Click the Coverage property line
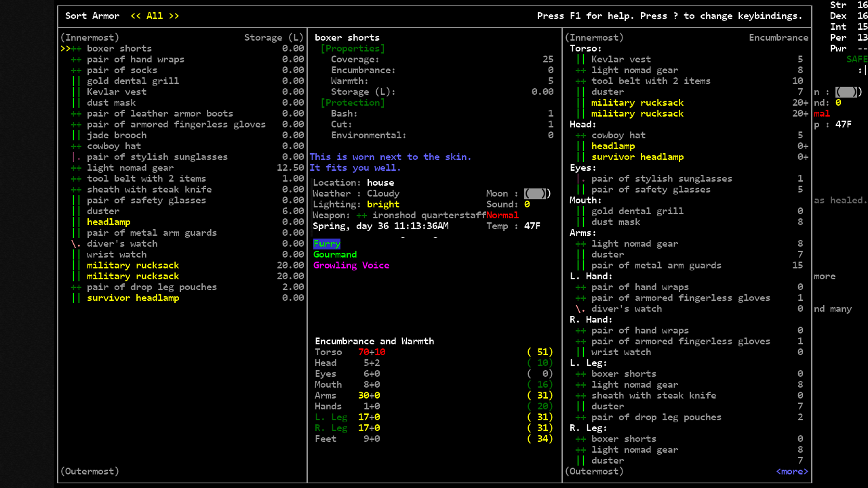 [x=442, y=59]
